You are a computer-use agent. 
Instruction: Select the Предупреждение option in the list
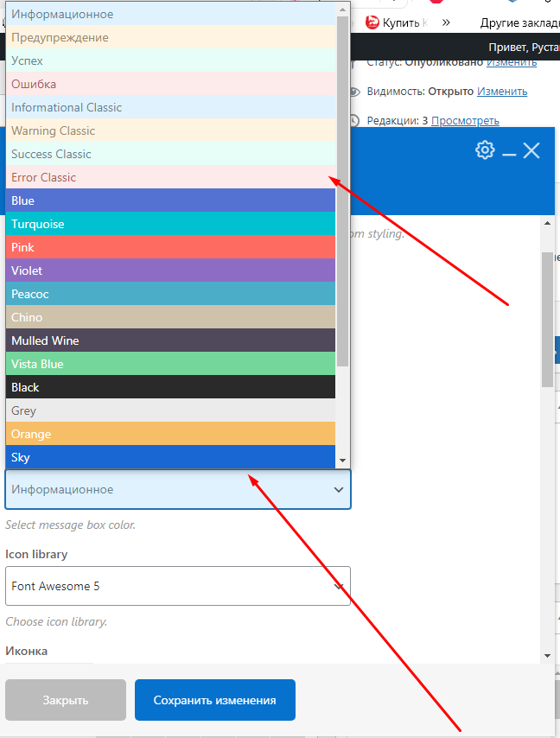pyautogui.click(x=170, y=38)
